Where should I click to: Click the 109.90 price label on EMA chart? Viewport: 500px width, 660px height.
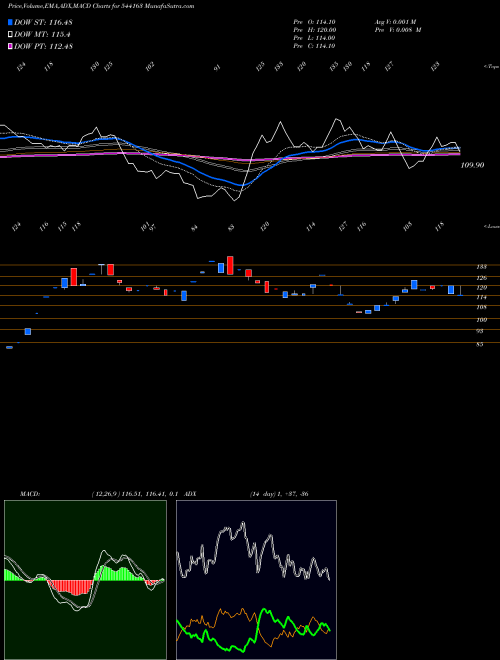[x=472, y=165]
